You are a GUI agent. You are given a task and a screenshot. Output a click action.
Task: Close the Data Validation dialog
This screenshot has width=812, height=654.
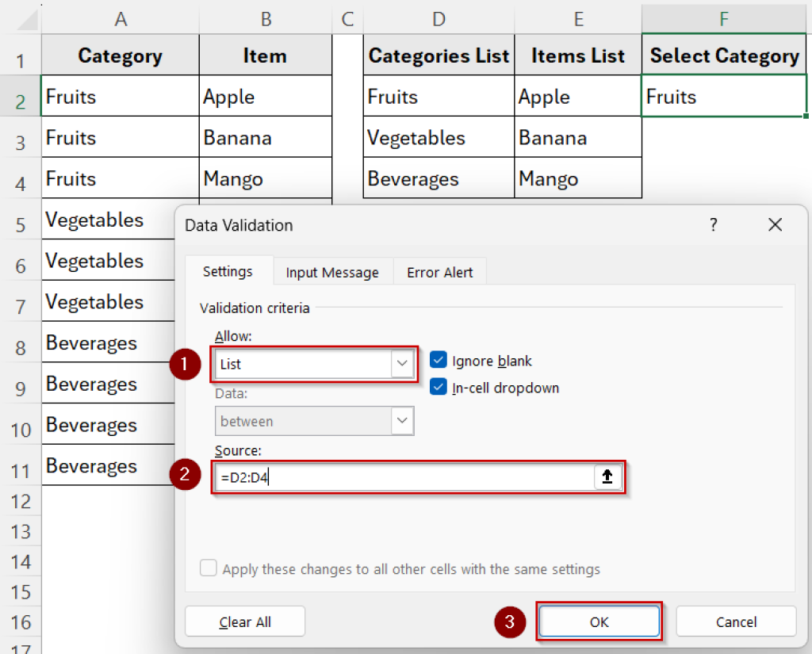point(775,225)
